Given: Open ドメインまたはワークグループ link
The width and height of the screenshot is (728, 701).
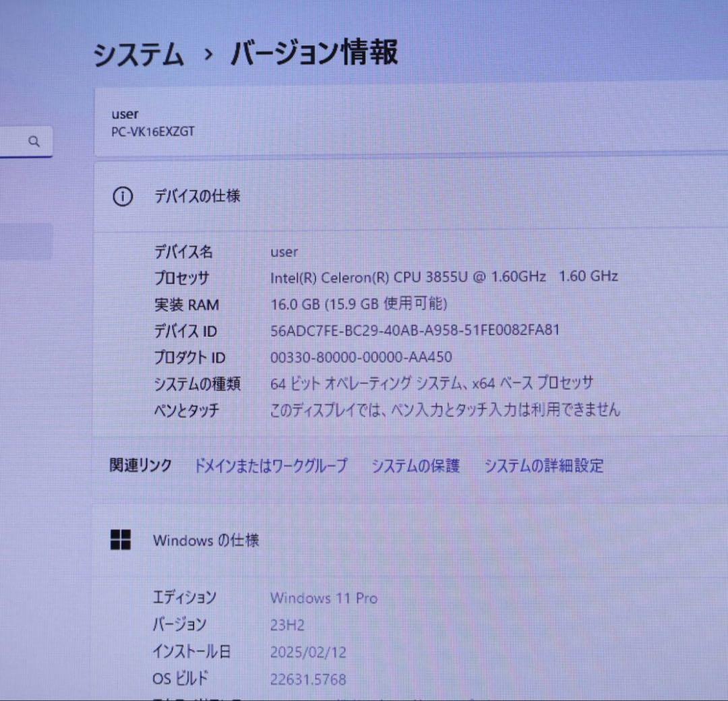Looking at the screenshot, I should pos(270,465).
